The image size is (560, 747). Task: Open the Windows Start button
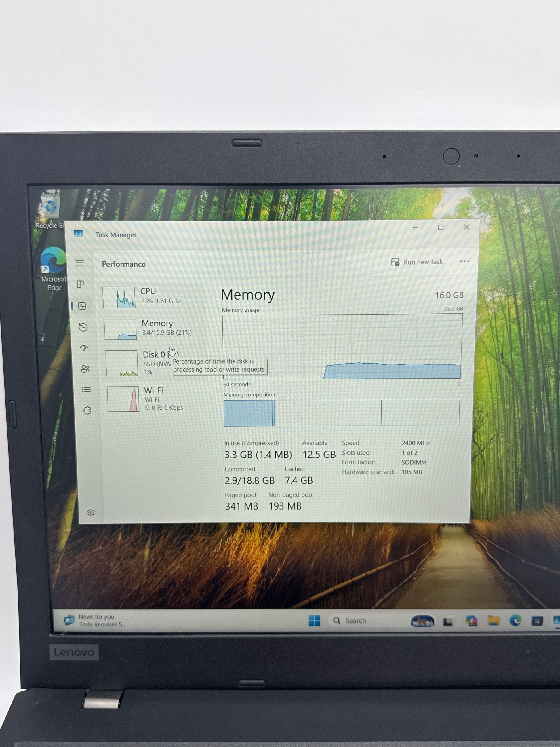tap(314, 620)
